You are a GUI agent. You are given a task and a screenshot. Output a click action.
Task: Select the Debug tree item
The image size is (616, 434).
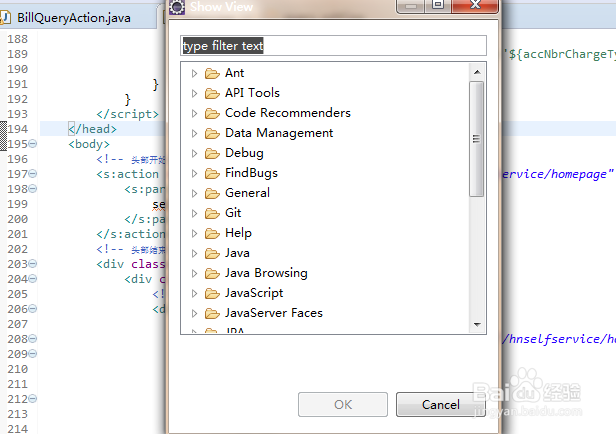(x=244, y=153)
